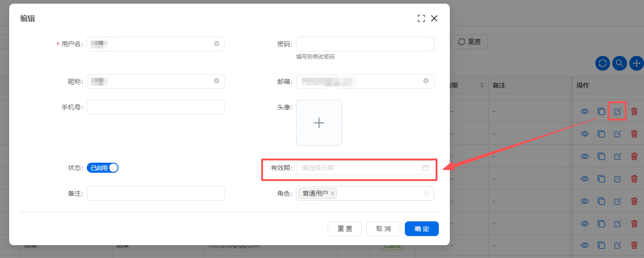The width and height of the screenshot is (644, 258).
Task: Click the 取消 cancel button
Action: (383, 229)
